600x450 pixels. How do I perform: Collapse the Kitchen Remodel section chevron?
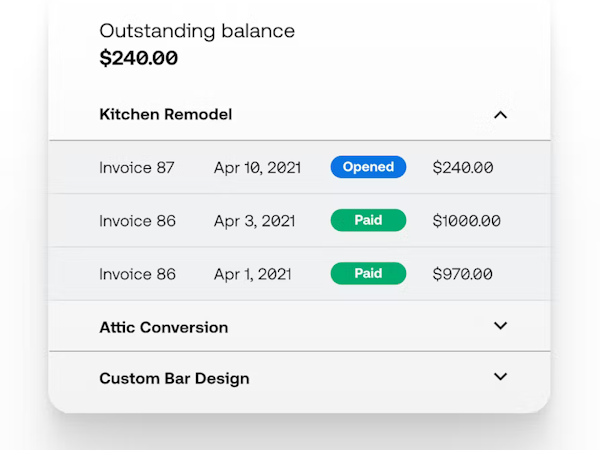tap(501, 115)
